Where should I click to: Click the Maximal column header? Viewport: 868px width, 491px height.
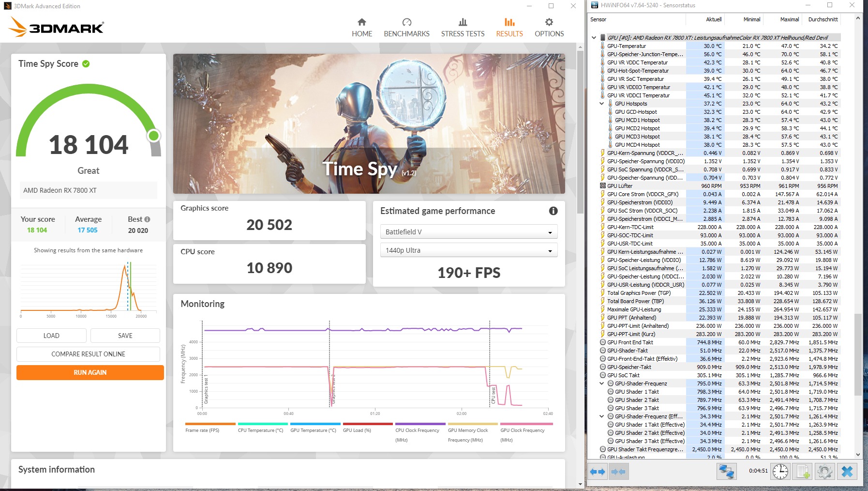(782, 19)
